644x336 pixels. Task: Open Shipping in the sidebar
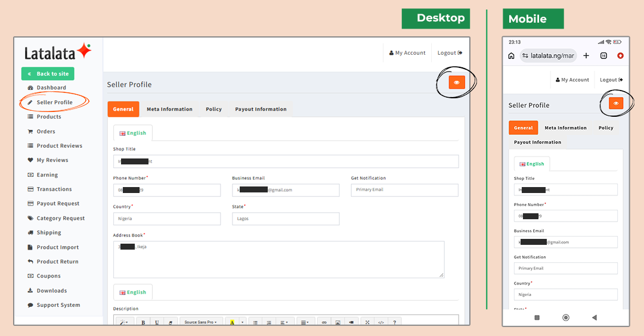point(44,233)
